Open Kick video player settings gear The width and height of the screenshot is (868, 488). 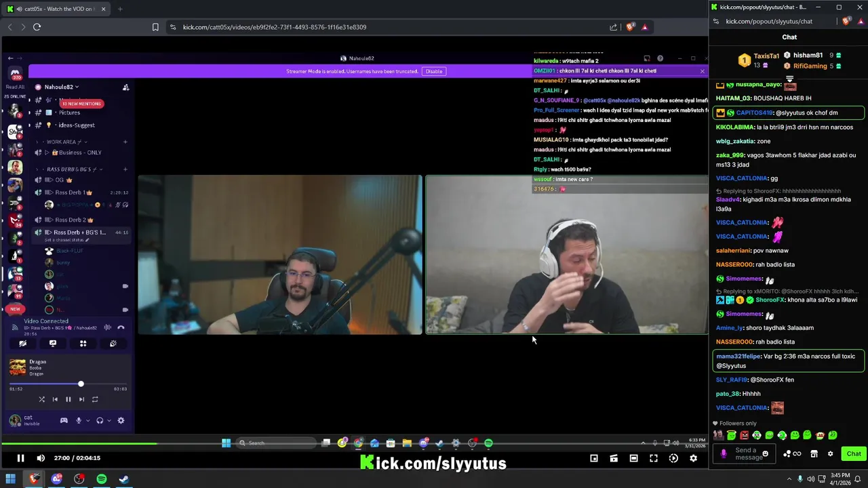point(693,458)
